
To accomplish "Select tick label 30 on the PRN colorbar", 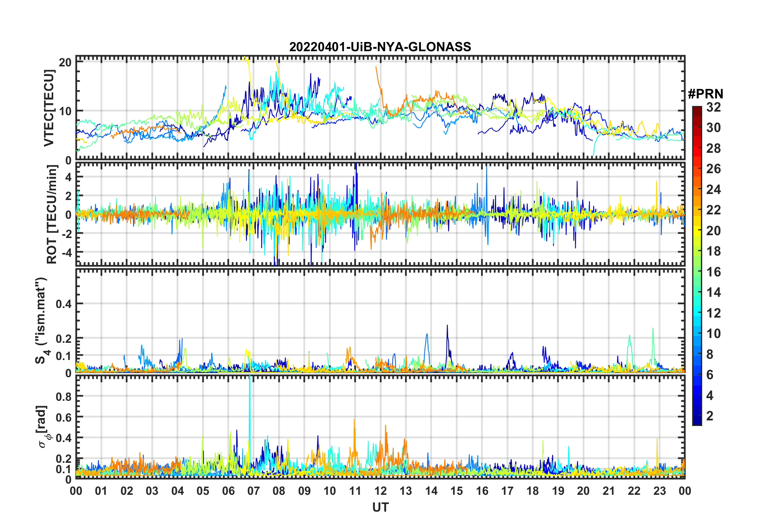I will pos(713,128).
